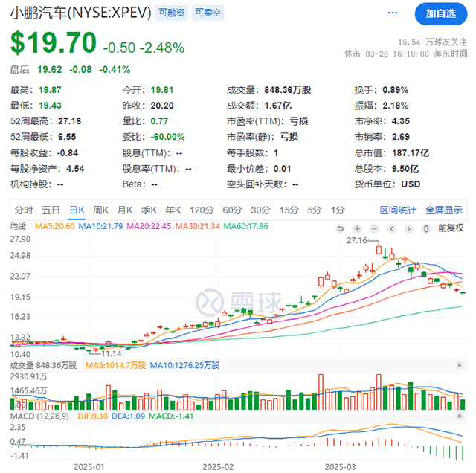Click the MA20:22.45 legend label
This screenshot has width=476, height=473.
(x=149, y=226)
